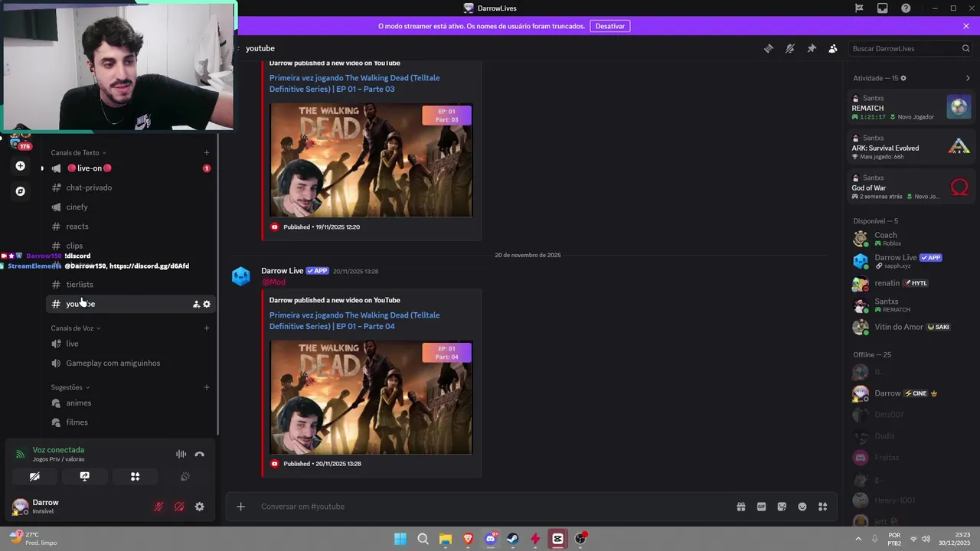Click Desativar button in streamer mode banner
The width and height of the screenshot is (980, 551).
(x=610, y=26)
